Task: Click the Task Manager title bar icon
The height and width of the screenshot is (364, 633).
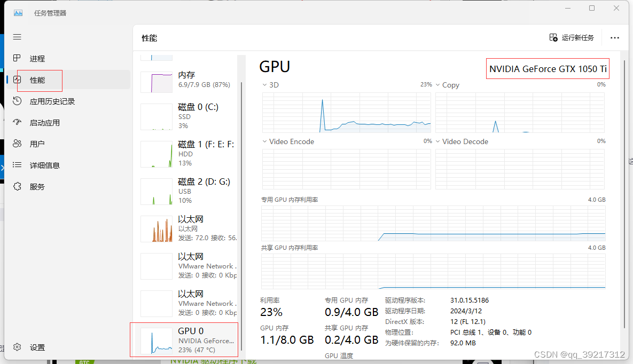Action: pyautogui.click(x=18, y=13)
